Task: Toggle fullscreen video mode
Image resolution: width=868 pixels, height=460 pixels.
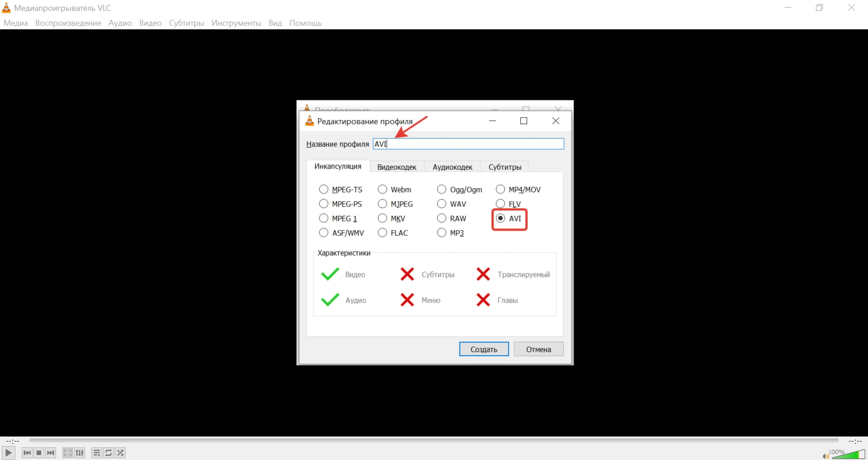Action: pos(67,453)
